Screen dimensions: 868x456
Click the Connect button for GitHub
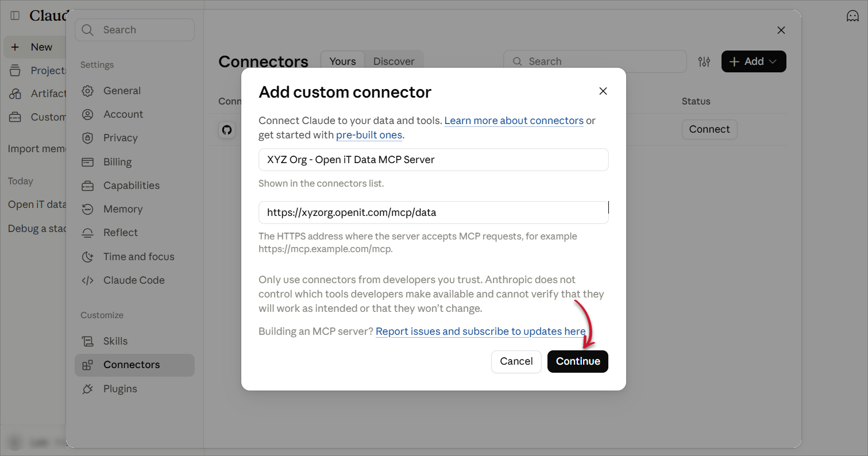tap(709, 129)
